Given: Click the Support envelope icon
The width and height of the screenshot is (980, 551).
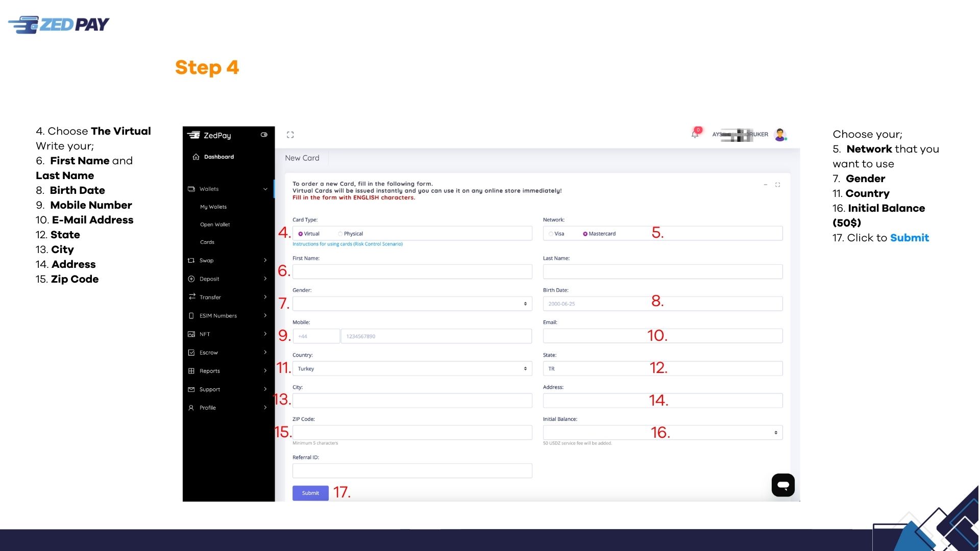Looking at the screenshot, I should pyautogui.click(x=191, y=389).
